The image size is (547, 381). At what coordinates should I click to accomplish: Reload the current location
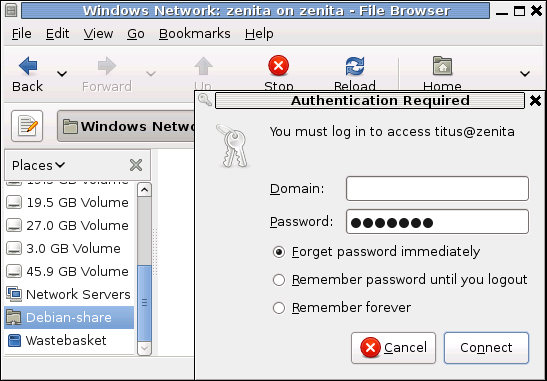click(x=355, y=66)
